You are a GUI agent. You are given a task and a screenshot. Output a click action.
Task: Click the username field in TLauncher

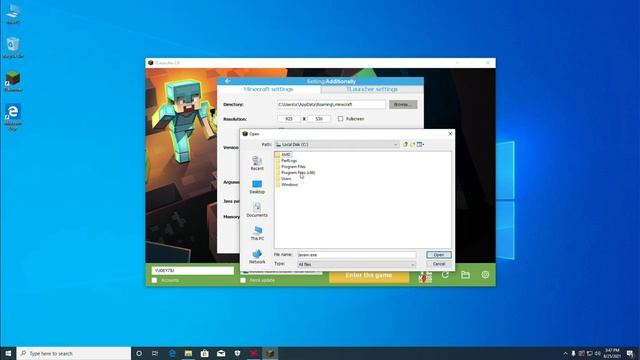pyautogui.click(x=193, y=270)
